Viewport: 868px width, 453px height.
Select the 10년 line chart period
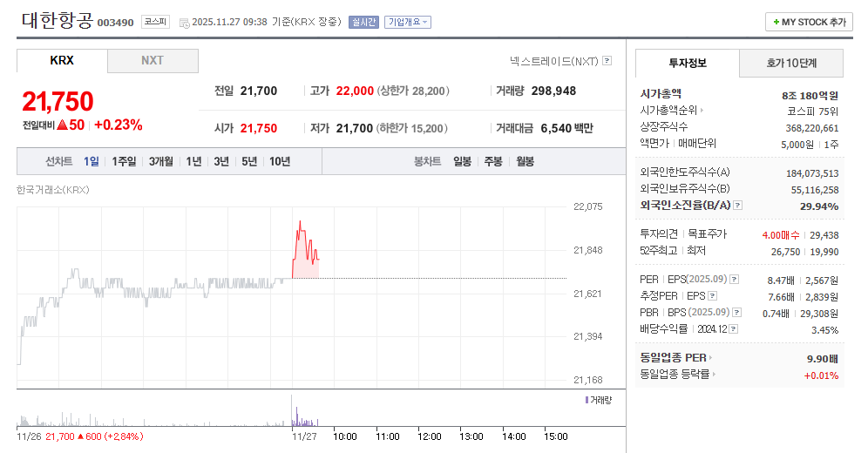click(280, 161)
